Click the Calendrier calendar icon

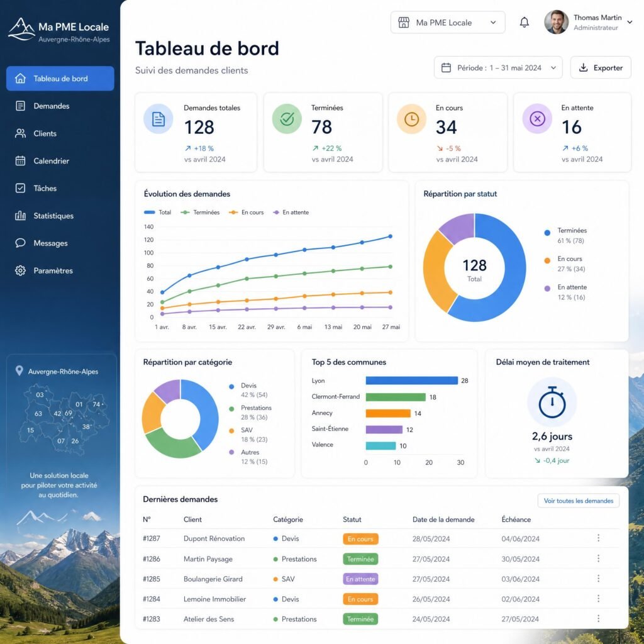(x=20, y=160)
